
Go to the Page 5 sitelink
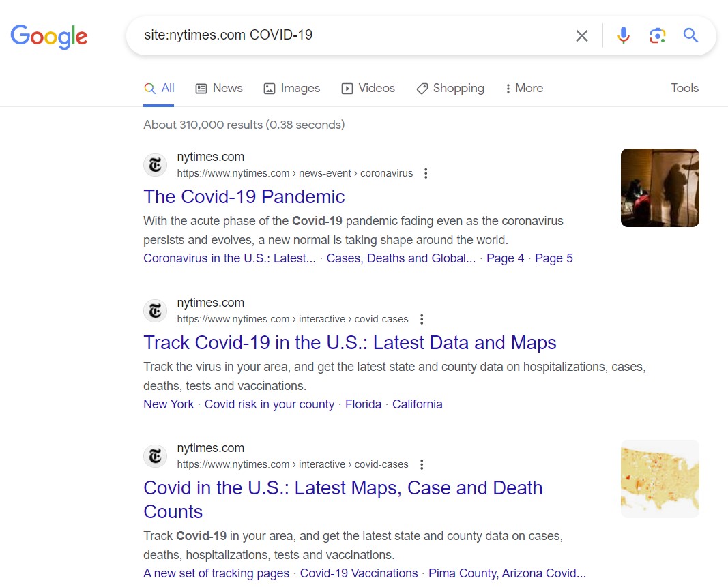pos(554,258)
